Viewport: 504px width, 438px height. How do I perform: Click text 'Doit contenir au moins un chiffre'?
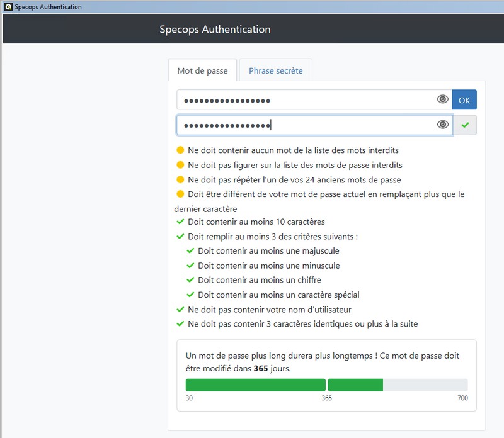pos(260,279)
